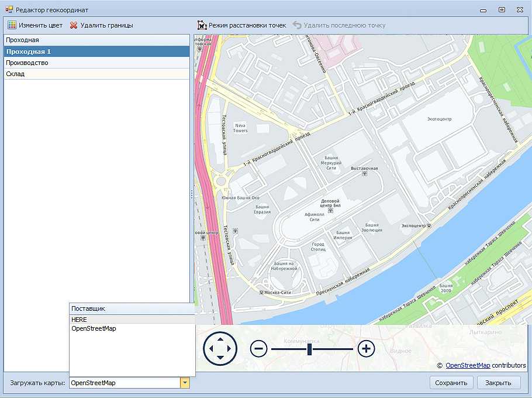Viewport: 532px width, 398px height.
Task: Click the Изменить цвет color grid icon
Action: click(x=12, y=25)
